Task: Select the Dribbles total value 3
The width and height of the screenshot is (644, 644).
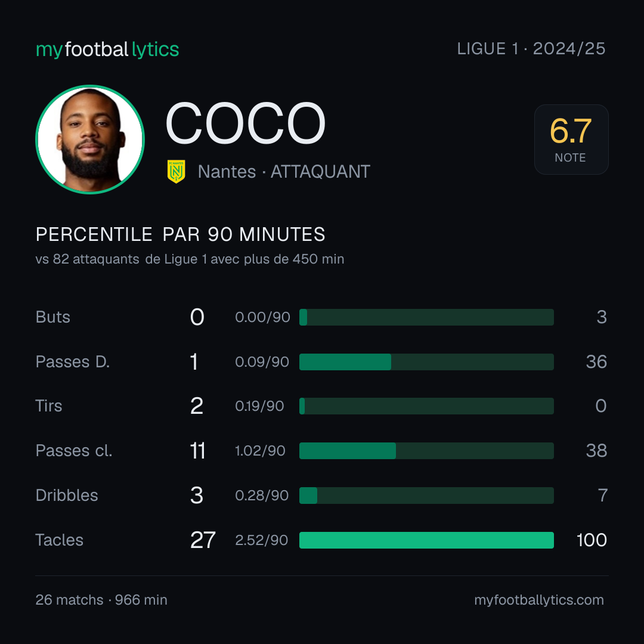Action: tap(197, 496)
